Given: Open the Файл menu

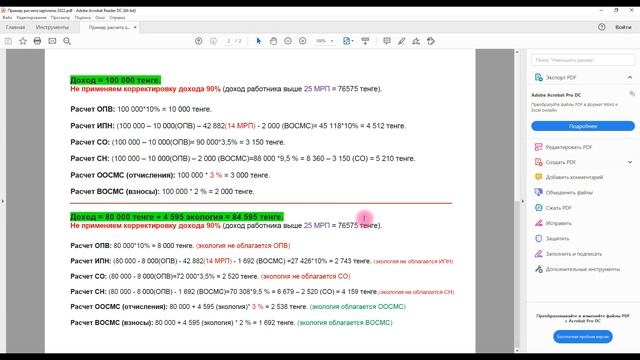Looking at the screenshot, I should click(7, 18).
